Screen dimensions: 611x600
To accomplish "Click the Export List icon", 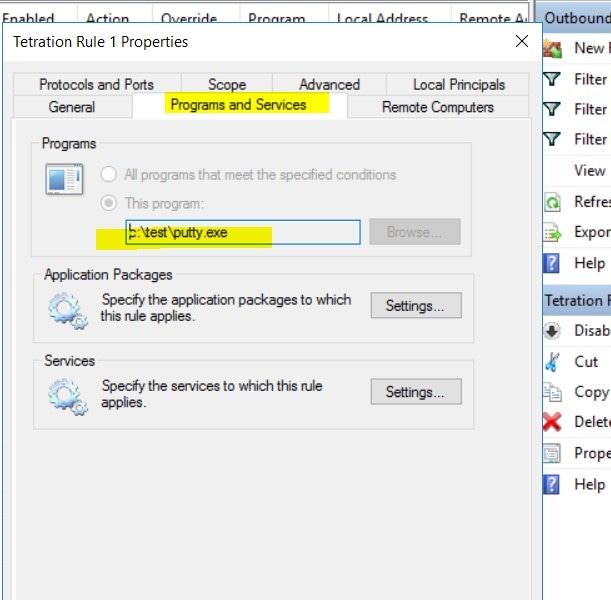I will [553, 233].
